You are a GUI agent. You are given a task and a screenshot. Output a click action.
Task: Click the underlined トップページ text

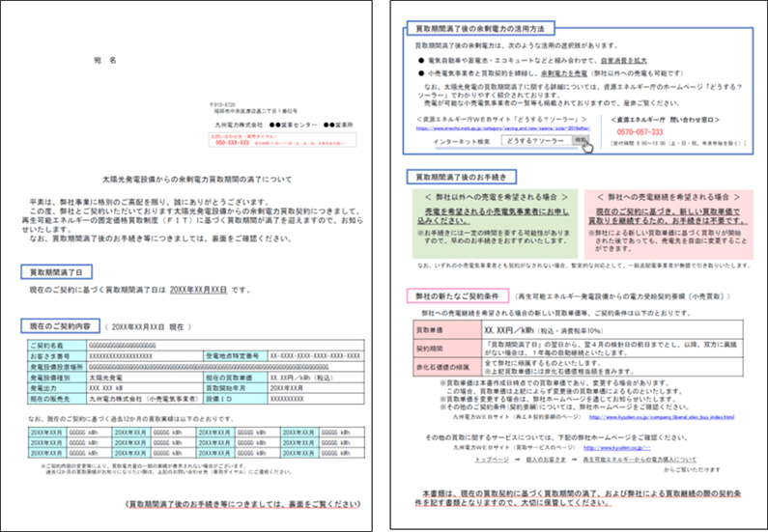(x=492, y=460)
